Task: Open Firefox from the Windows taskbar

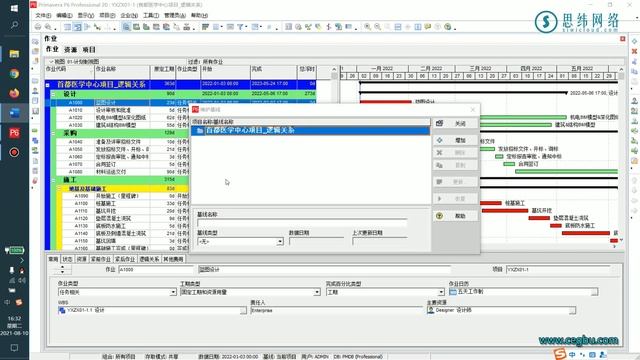Action: tap(14, 93)
